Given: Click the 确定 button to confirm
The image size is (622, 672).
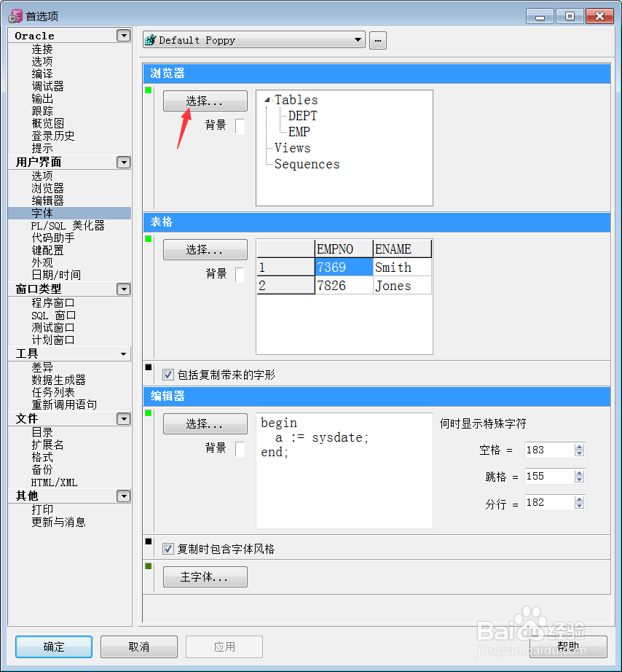Looking at the screenshot, I should 52,646.
